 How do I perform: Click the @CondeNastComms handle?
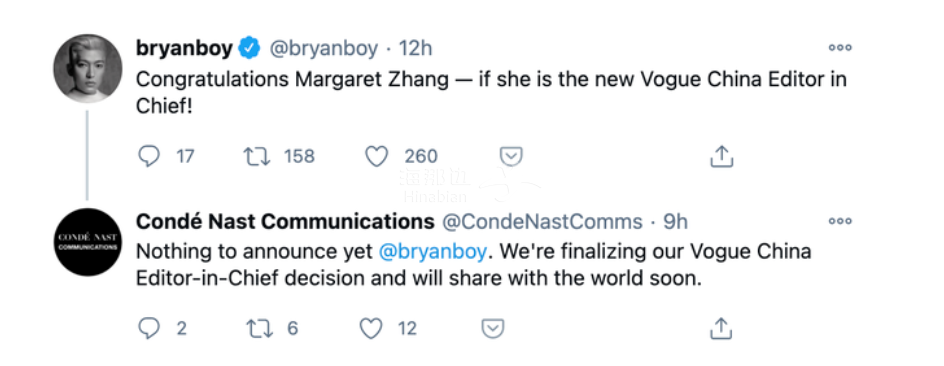542,222
